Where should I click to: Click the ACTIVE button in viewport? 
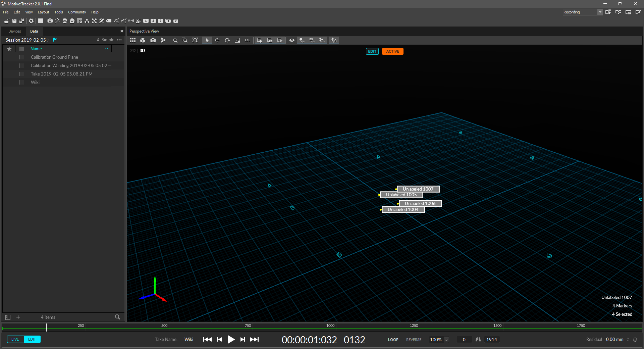tap(392, 51)
